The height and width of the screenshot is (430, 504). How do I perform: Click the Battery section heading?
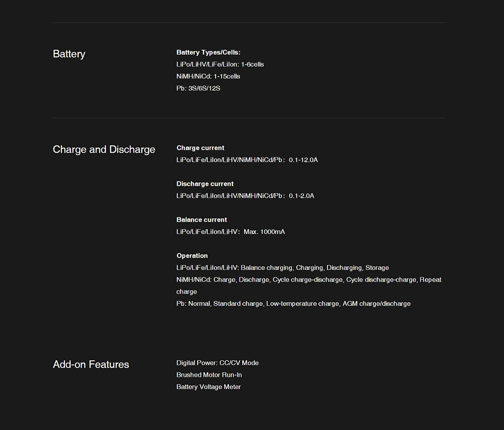(69, 54)
